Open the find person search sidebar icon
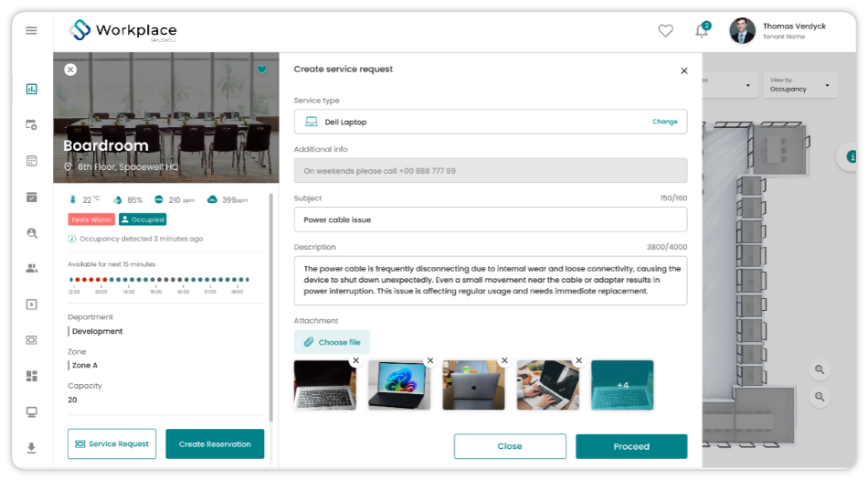 (32, 233)
